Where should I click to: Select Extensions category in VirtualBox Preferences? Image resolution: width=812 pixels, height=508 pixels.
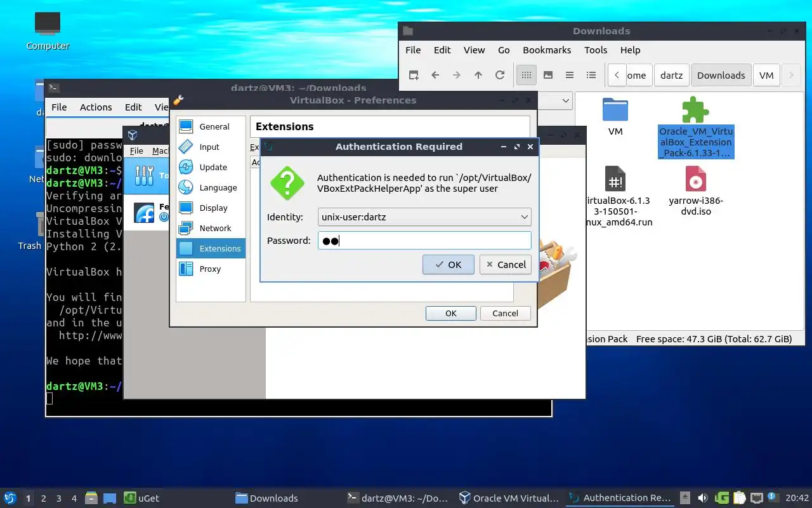coord(211,248)
